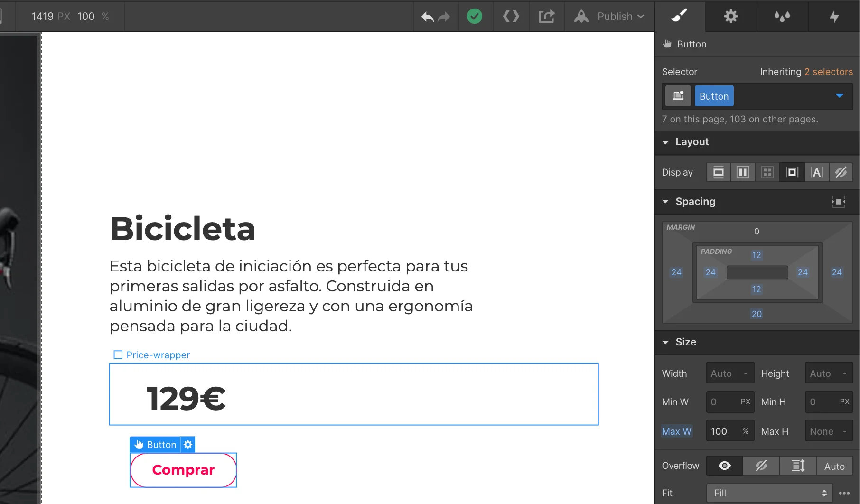Click the Max W value field
The height and width of the screenshot is (504, 860).
(x=721, y=431)
